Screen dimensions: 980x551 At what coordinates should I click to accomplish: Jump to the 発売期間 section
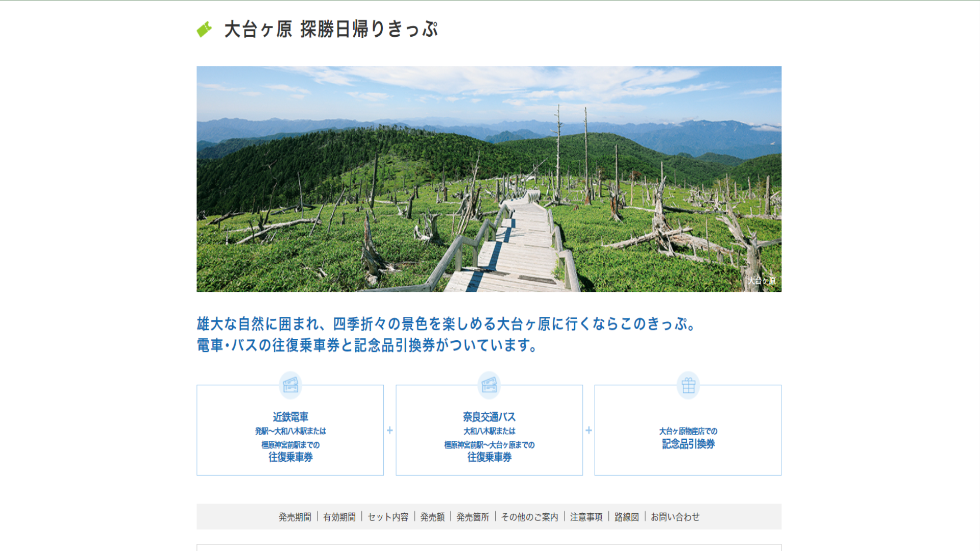[x=295, y=517]
